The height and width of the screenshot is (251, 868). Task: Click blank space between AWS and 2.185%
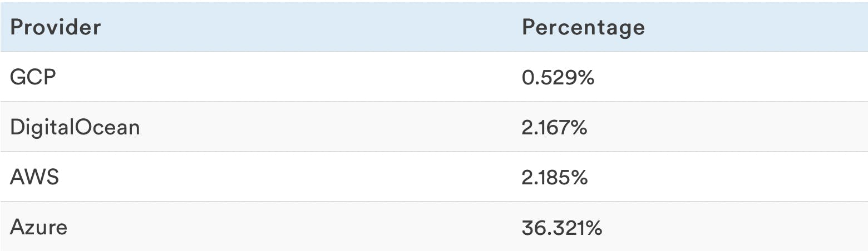pos(289,177)
